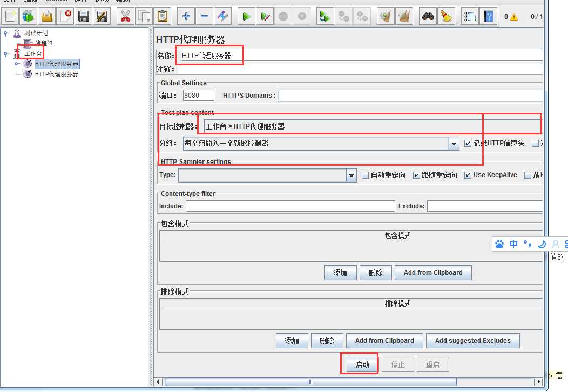Collapse the 工作台 tree node toggle
568x392 pixels.
click(5, 54)
